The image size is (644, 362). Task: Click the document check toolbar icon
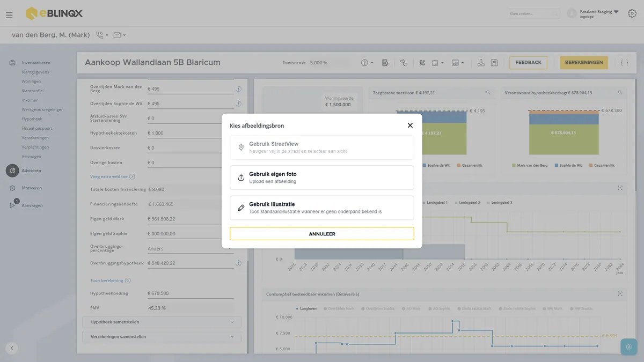(385, 63)
